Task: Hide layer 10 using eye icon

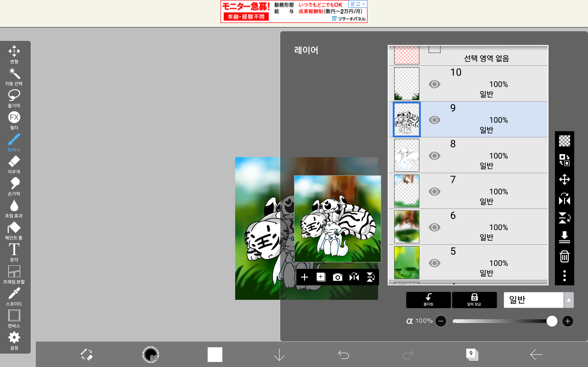Action: pyautogui.click(x=434, y=84)
